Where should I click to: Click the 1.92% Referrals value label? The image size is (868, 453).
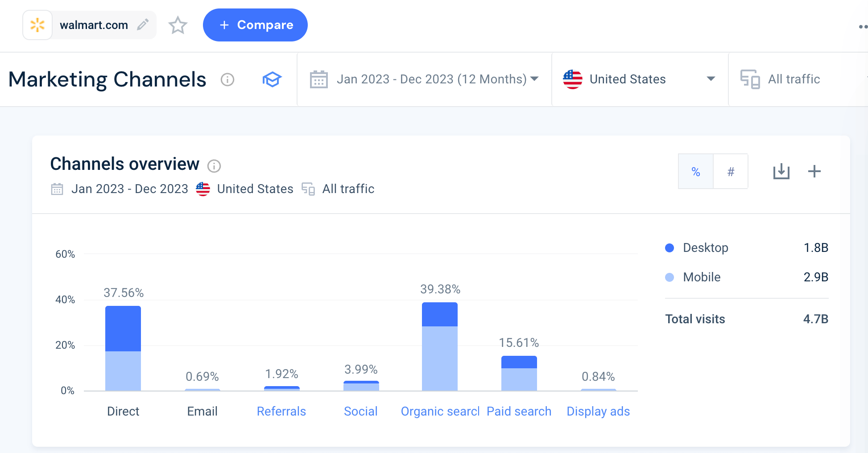point(281,374)
